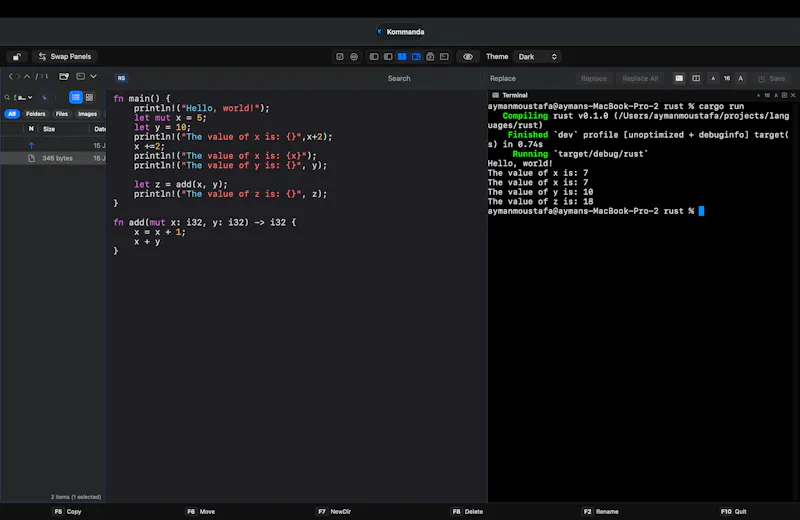Select the second sidebar layout icon
The width and height of the screenshot is (800, 520).
click(388, 57)
